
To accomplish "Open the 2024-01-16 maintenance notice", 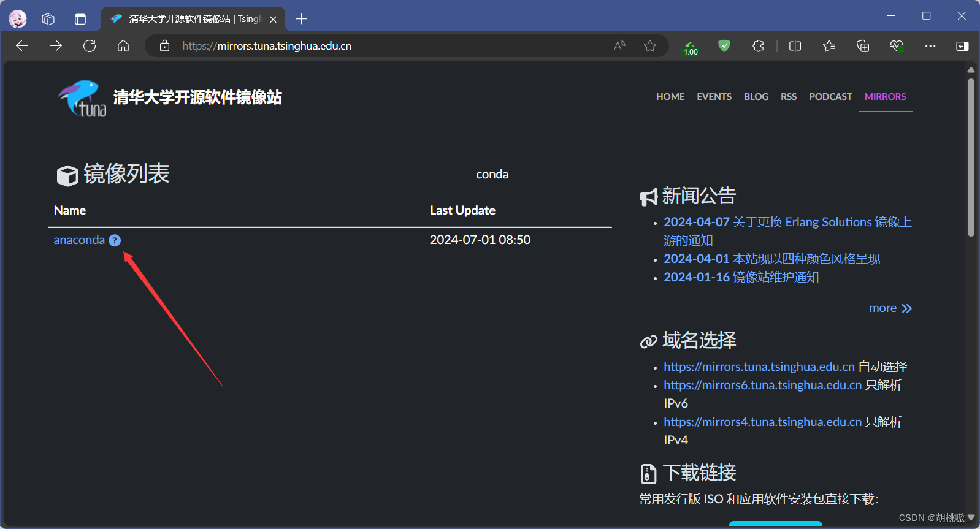I will (x=741, y=277).
